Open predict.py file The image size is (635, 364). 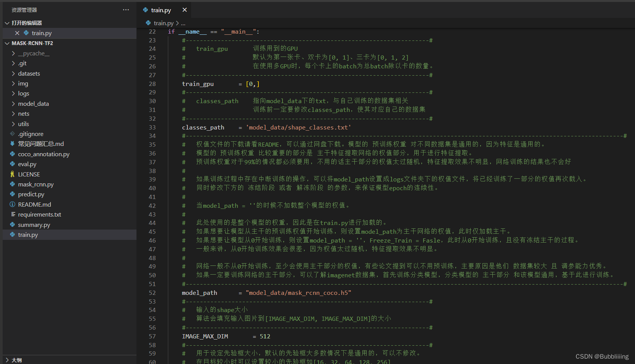point(31,194)
